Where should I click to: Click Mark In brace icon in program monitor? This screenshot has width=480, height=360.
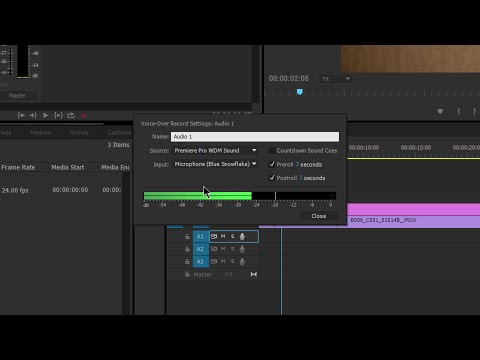[x=459, y=111]
